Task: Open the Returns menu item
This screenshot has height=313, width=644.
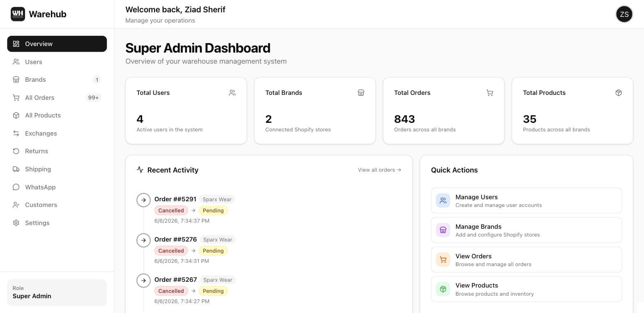Action: click(57, 151)
